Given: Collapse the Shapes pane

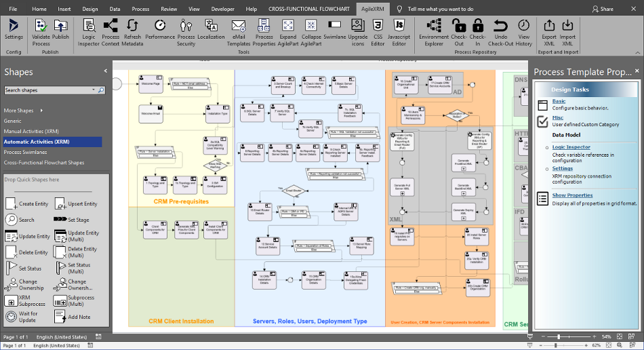Looking at the screenshot, I should point(106,71).
